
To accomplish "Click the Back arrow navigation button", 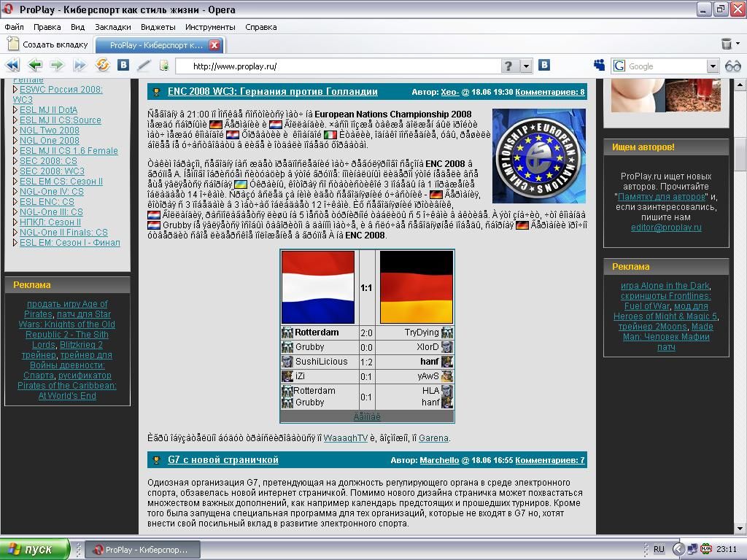I will (x=34, y=66).
